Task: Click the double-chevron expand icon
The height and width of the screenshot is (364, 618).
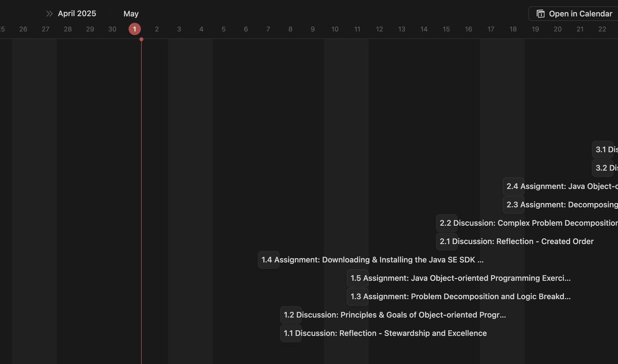Action: 49,14
